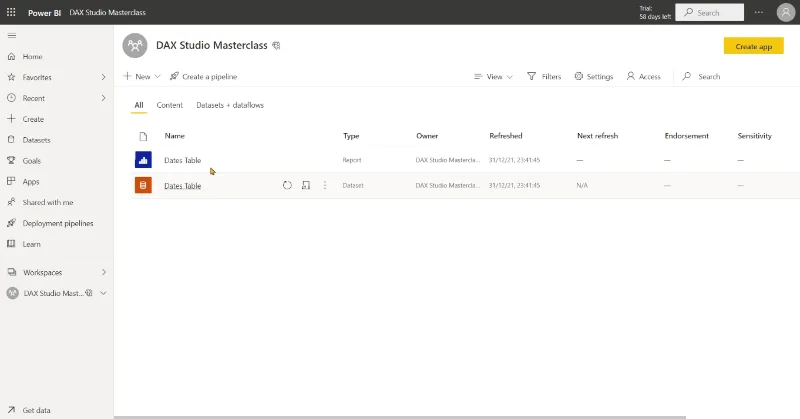Image resolution: width=800 pixels, height=419 pixels.
Task: Open Apps in the sidebar
Action: click(x=31, y=182)
